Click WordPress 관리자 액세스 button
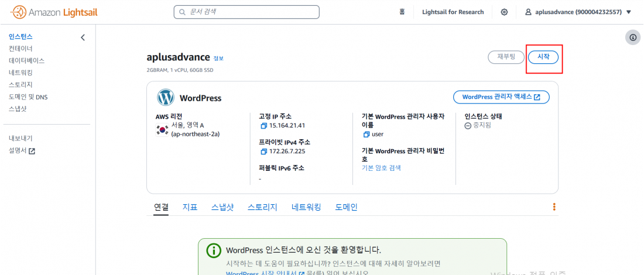 point(502,97)
